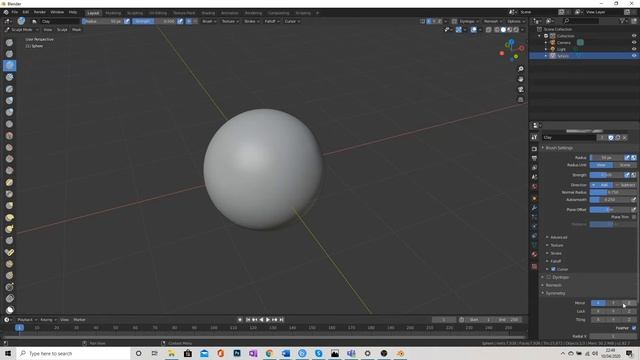Collapse the Symmetry panel
Image resolution: width=640 pixels, height=360 pixels.
click(x=555, y=293)
